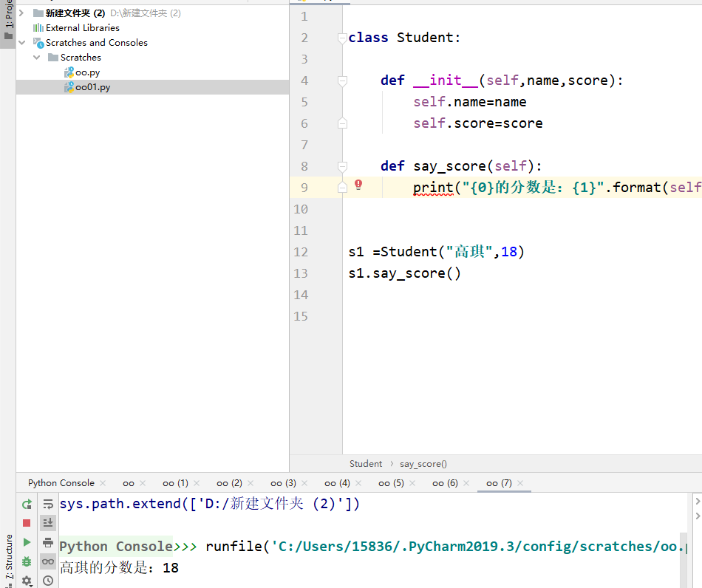Select the oo (7) console tab

click(x=499, y=483)
